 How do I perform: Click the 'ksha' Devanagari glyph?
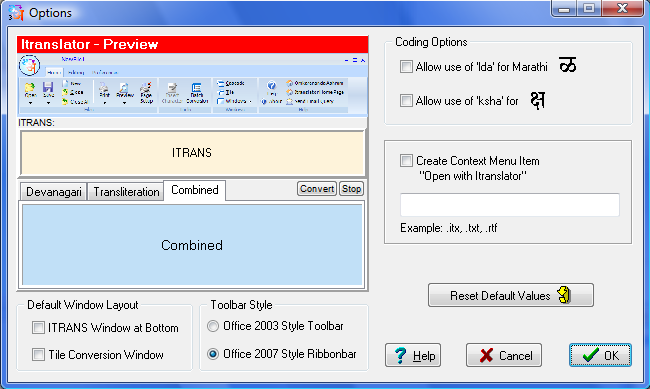[538, 100]
